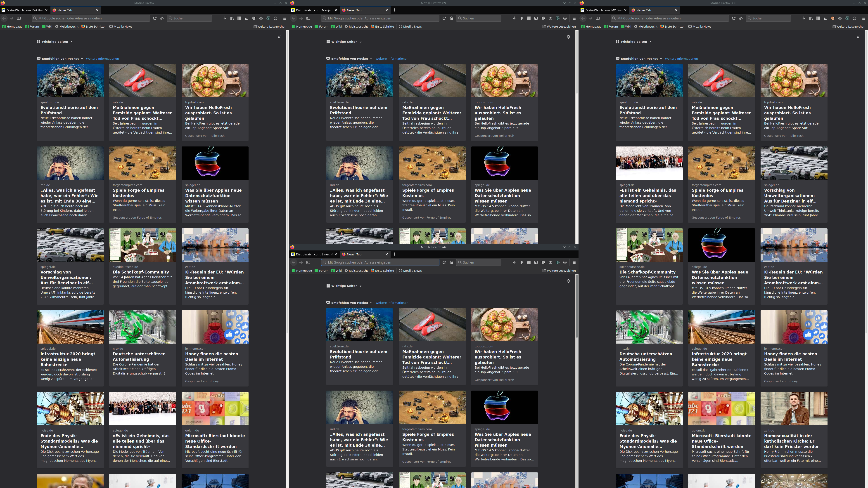This screenshot has height=488, width=868.
Task: Click page scrollbar in Firefox <2> window
Action: 577,62
